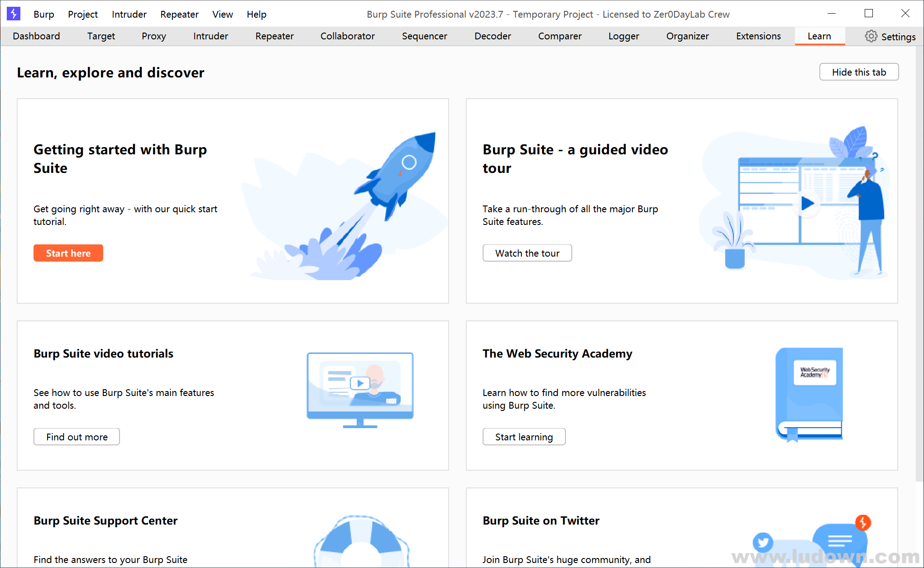Close the Burp Suite window
Viewport: 924px width, 568px height.
905,14
